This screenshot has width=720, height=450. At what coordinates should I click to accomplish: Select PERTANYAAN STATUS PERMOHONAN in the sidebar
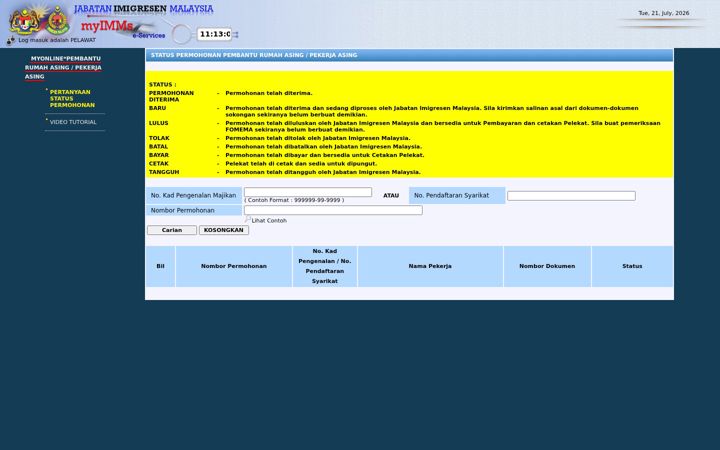72,98
